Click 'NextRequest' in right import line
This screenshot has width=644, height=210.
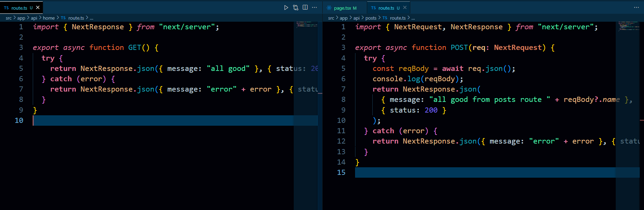click(418, 27)
